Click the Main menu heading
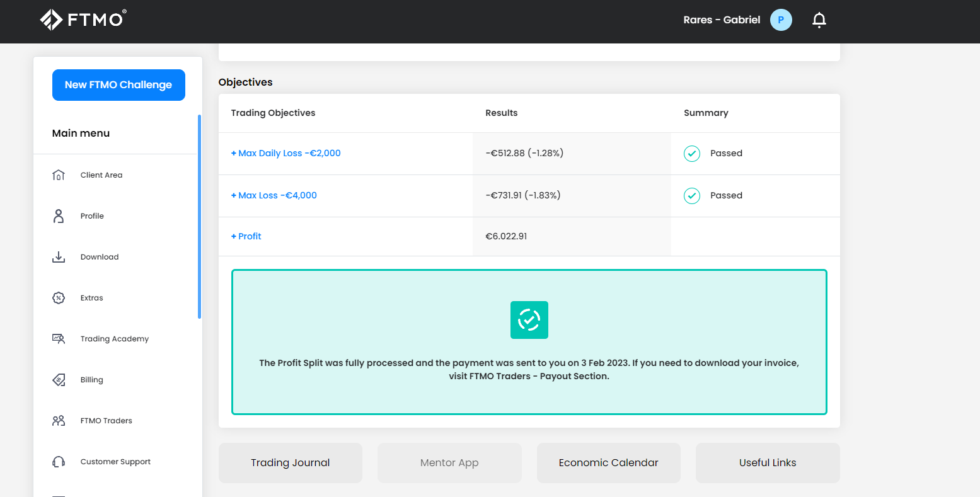Screen dimensions: 980x497 [81, 134]
